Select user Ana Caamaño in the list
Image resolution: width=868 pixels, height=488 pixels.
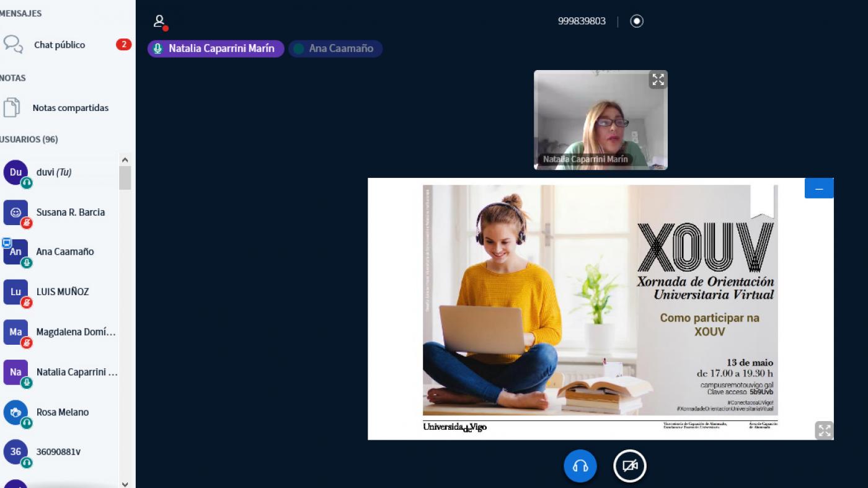coord(60,252)
